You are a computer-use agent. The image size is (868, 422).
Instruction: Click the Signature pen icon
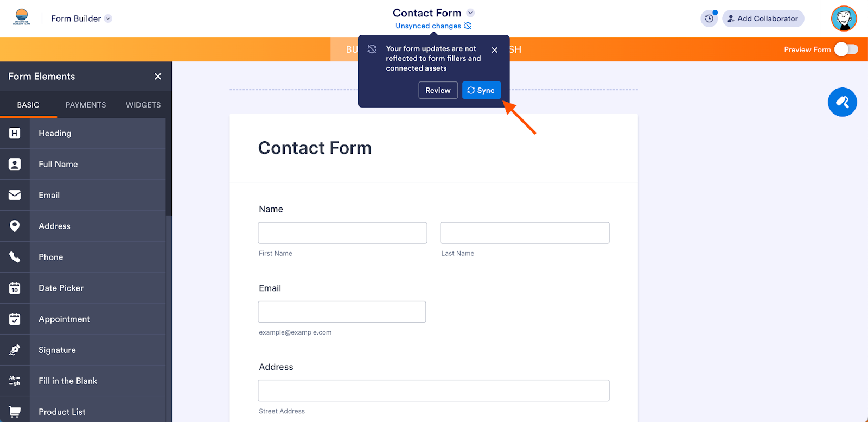pos(15,350)
